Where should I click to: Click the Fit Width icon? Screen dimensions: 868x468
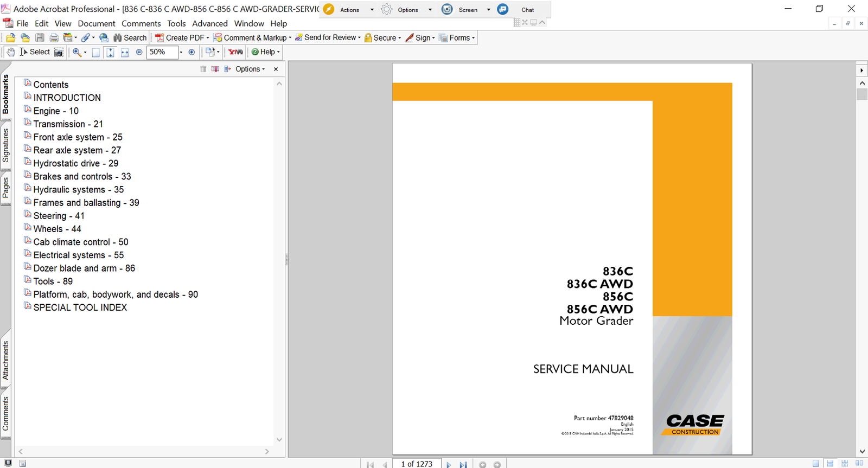125,52
